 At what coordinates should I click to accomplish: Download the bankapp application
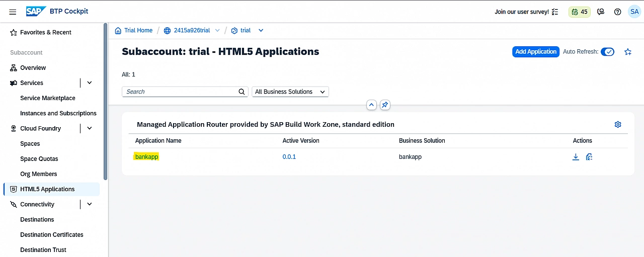576,157
